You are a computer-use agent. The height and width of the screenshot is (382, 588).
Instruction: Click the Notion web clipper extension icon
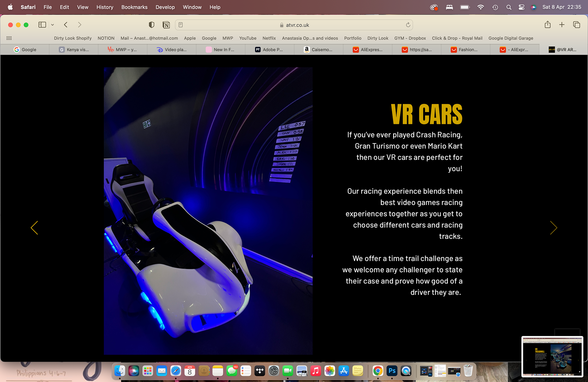pyautogui.click(x=166, y=25)
